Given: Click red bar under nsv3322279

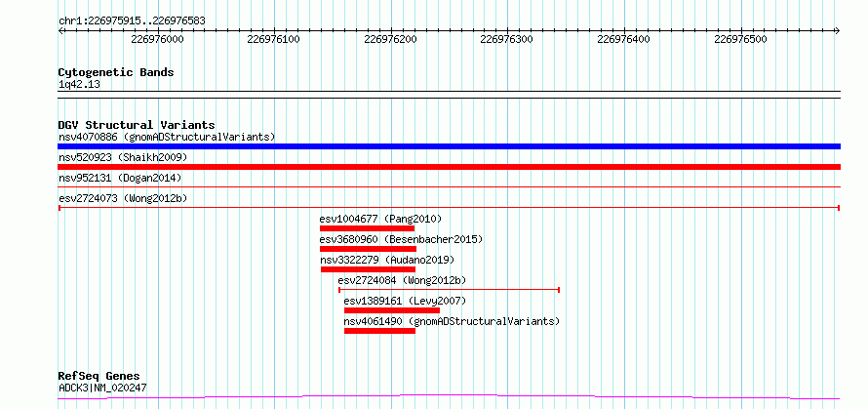Looking at the screenshot, I should 368,269.
